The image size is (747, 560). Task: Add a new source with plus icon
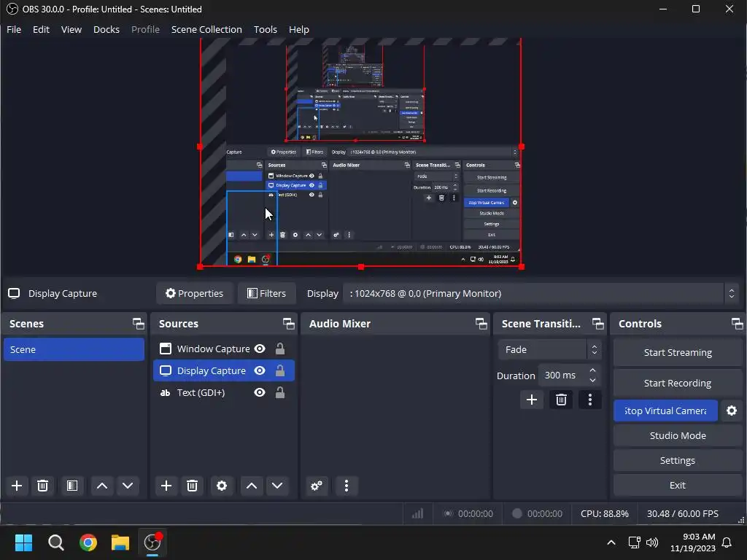166,486
